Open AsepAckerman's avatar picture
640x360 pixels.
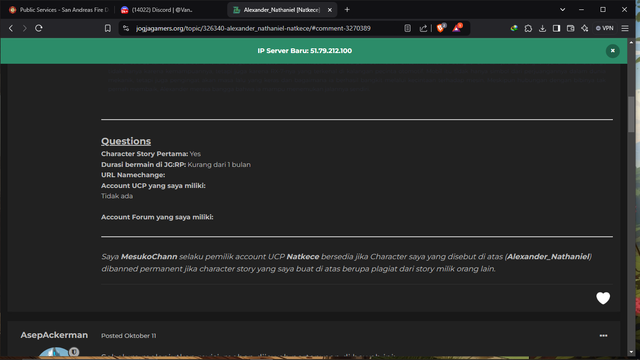56,352
